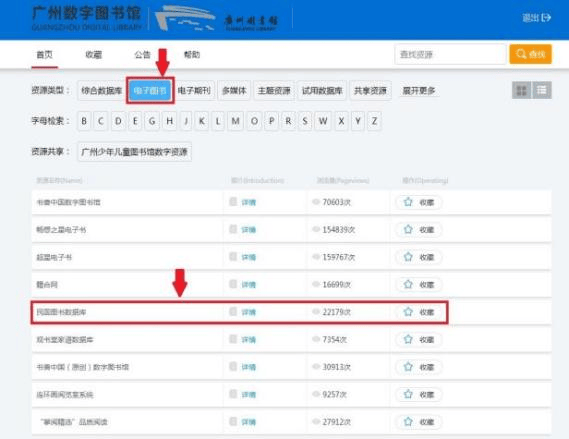Screen dimensions: 569x439
Task: Filter resources by letter D
Action: pyautogui.click(x=118, y=121)
